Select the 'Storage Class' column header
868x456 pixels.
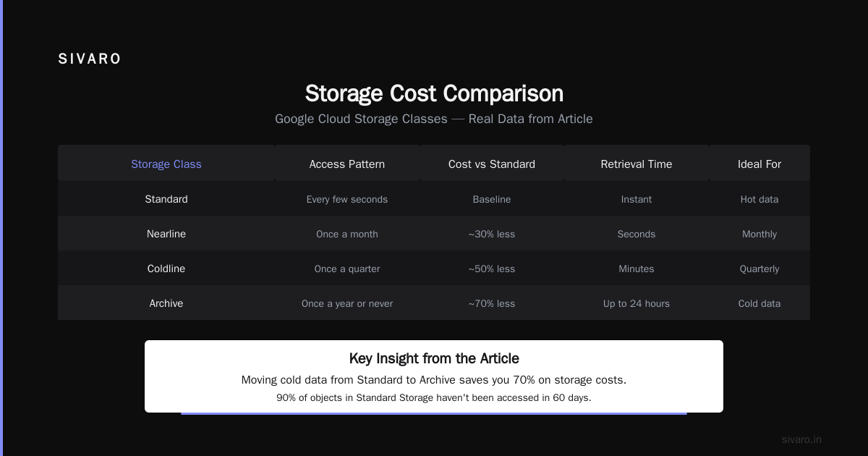tap(166, 164)
